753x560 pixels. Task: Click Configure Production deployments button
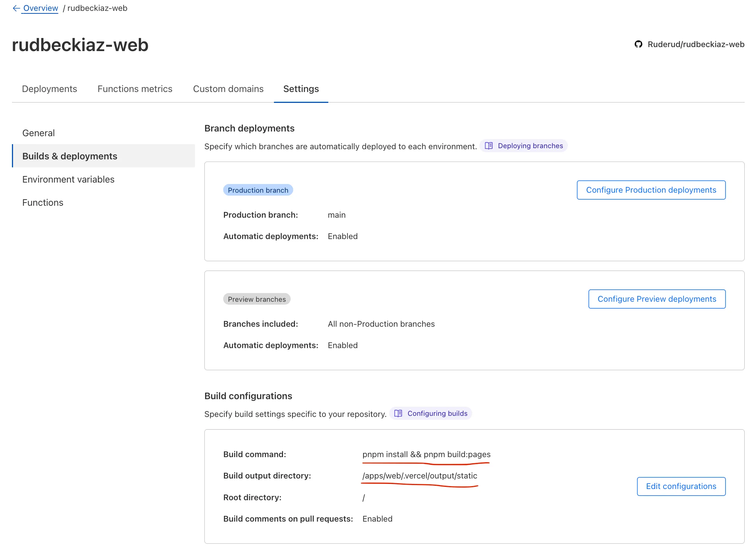click(651, 190)
